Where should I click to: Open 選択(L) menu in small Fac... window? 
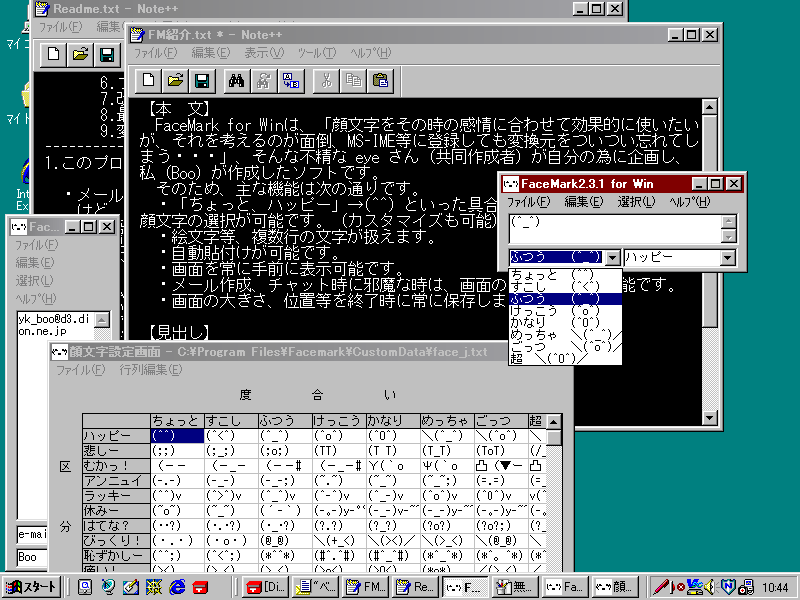coord(35,281)
